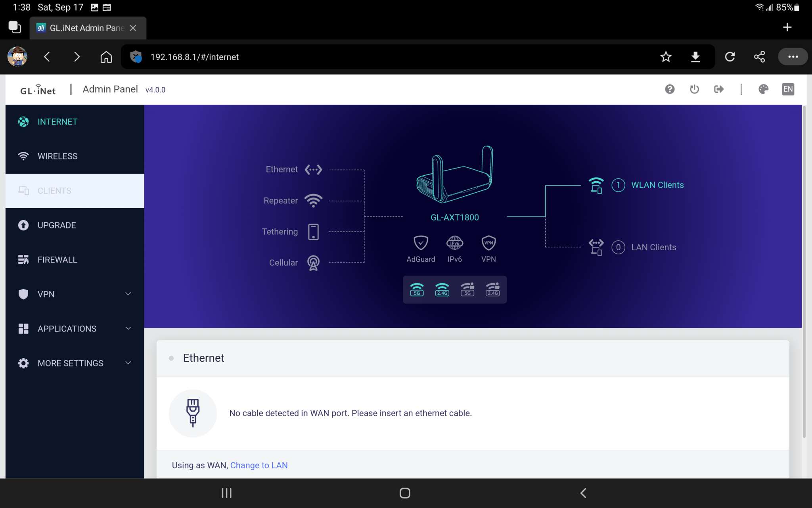Toggle the first 5G Wi-Fi band icon
Image resolution: width=812 pixels, height=508 pixels.
pyautogui.click(x=417, y=289)
